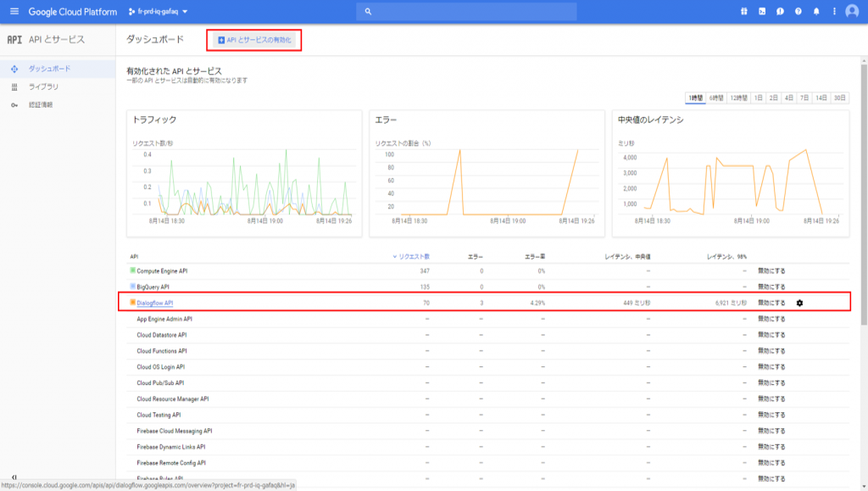Click the library icon in the sidebar
Image resolution: width=868 pixels, height=491 pixels.
coord(14,86)
